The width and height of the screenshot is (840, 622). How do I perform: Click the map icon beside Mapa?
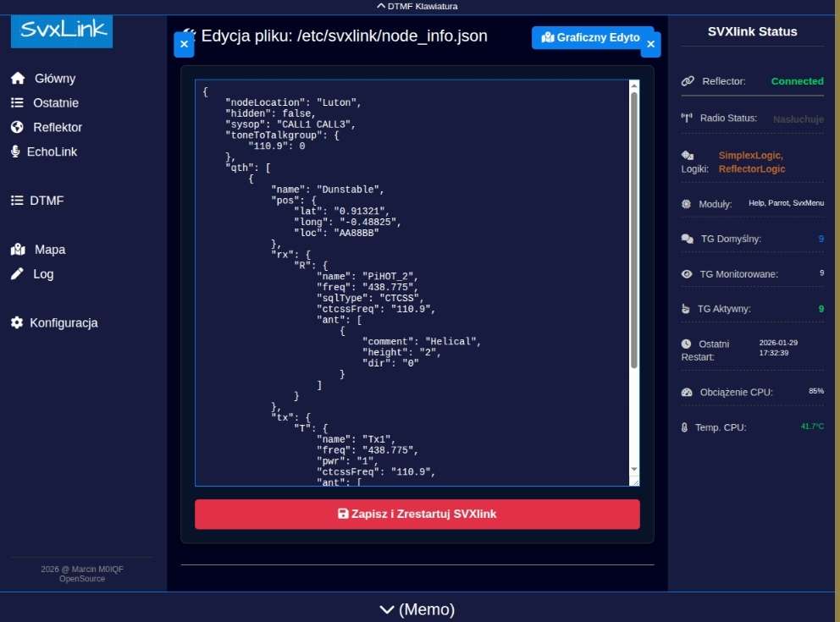tap(18, 250)
